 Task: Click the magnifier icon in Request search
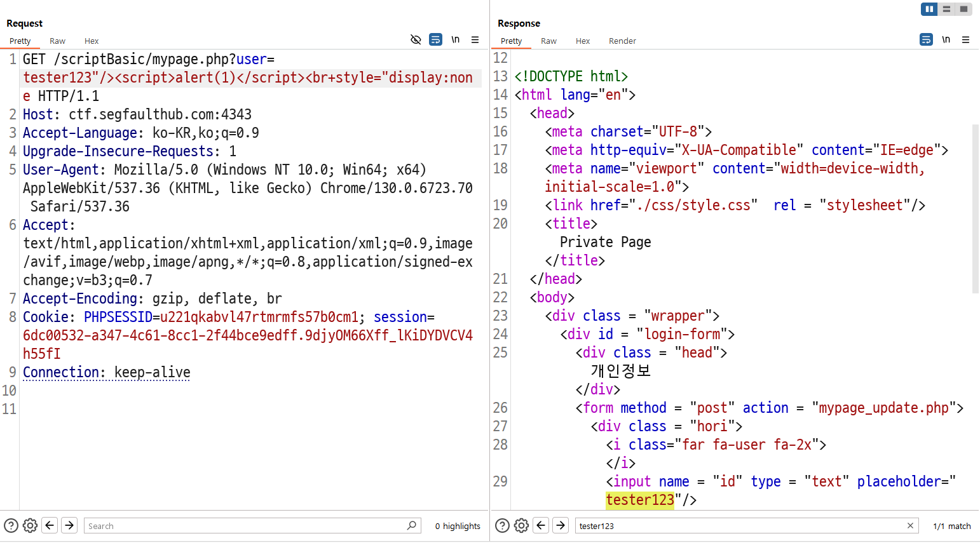412,525
